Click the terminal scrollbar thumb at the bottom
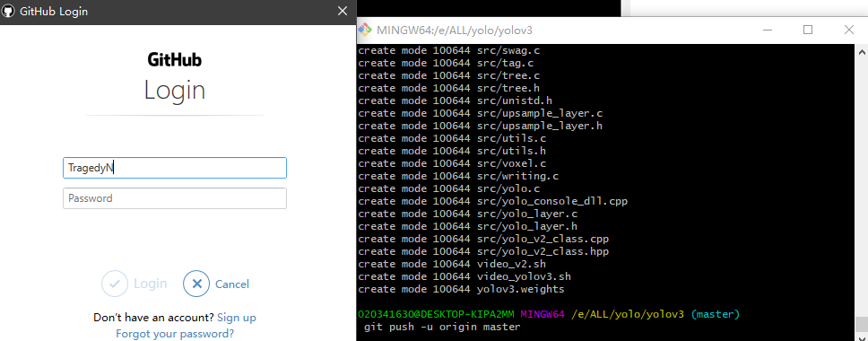The width and height of the screenshot is (868, 341). point(862,323)
